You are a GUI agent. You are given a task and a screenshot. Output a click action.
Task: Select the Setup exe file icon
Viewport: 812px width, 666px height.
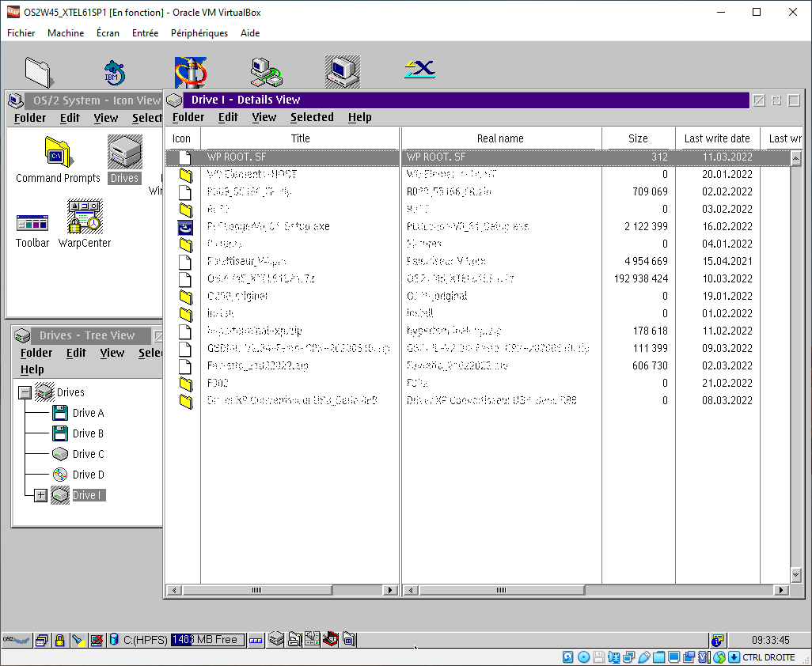tap(185, 227)
